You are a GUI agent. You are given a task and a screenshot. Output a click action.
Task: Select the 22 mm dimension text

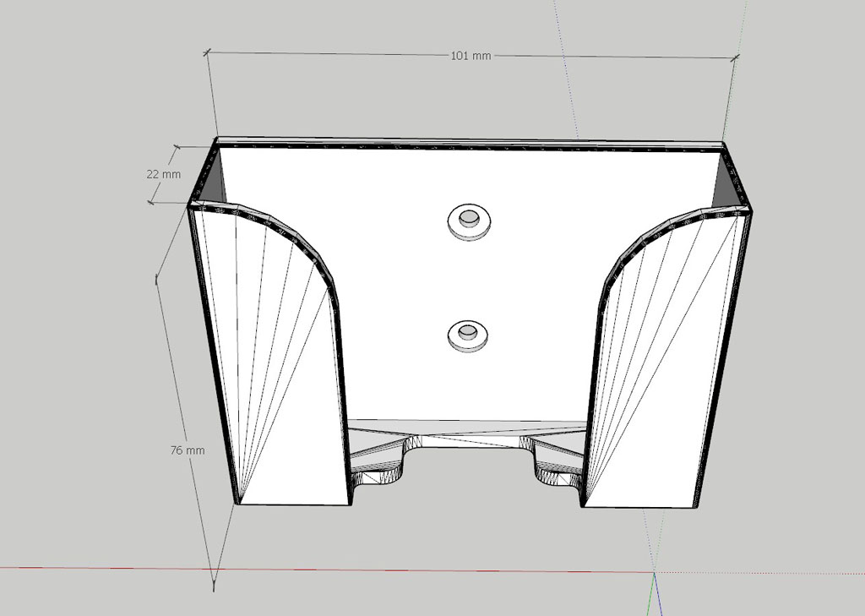point(163,174)
